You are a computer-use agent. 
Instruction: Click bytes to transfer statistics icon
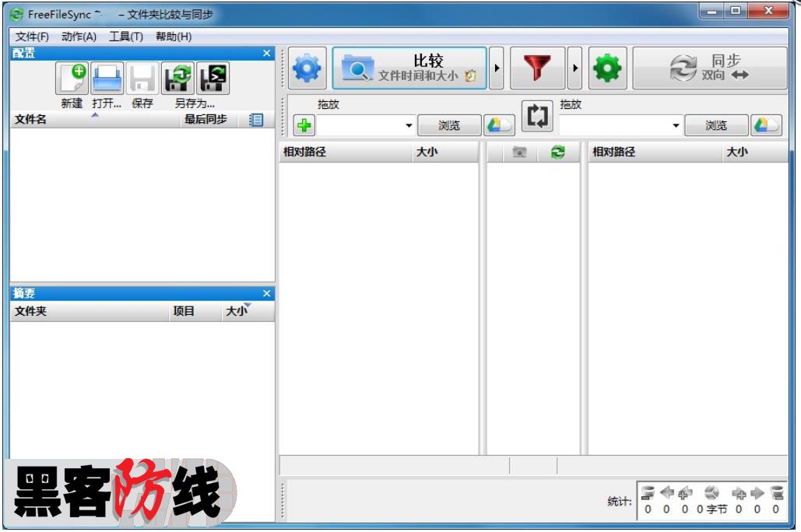point(711,492)
